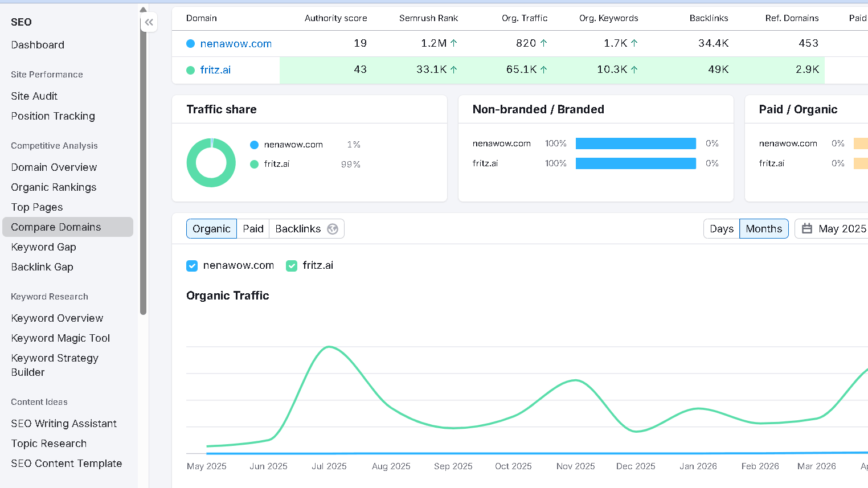Open Topic Research in sidebar

48,444
